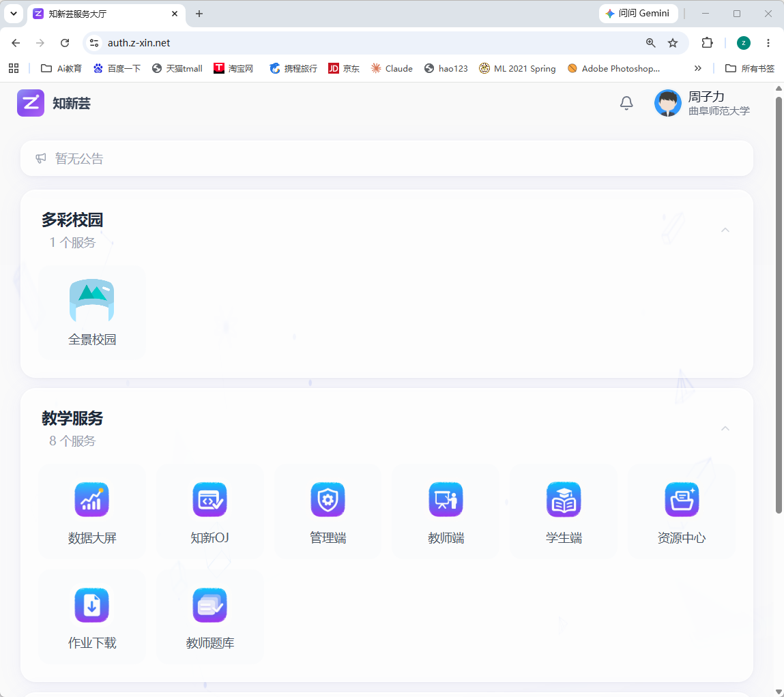
Task: Expand the 所有书签 all bookmarks folder
Action: 750,68
